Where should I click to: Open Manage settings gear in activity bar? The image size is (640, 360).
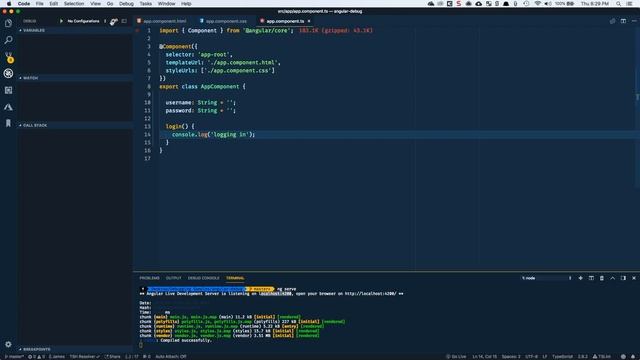[x=8, y=344]
